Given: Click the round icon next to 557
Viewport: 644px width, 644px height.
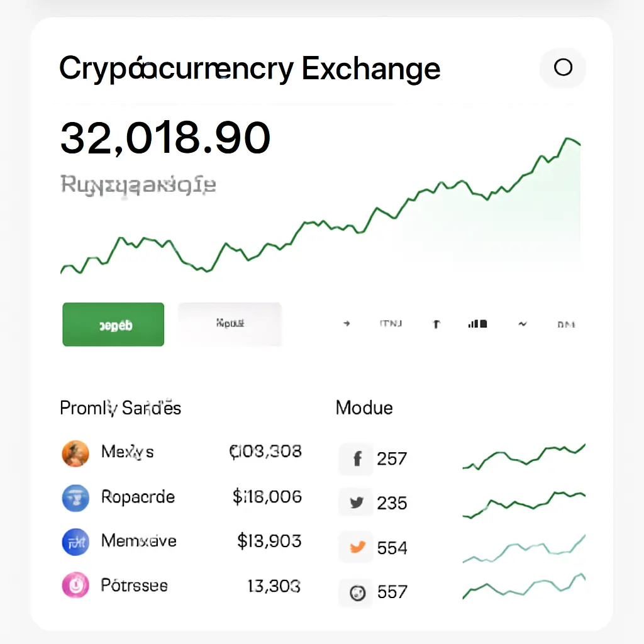Looking at the screenshot, I should (357, 592).
